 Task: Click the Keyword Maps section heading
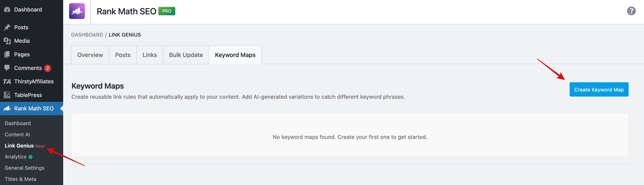(x=98, y=86)
